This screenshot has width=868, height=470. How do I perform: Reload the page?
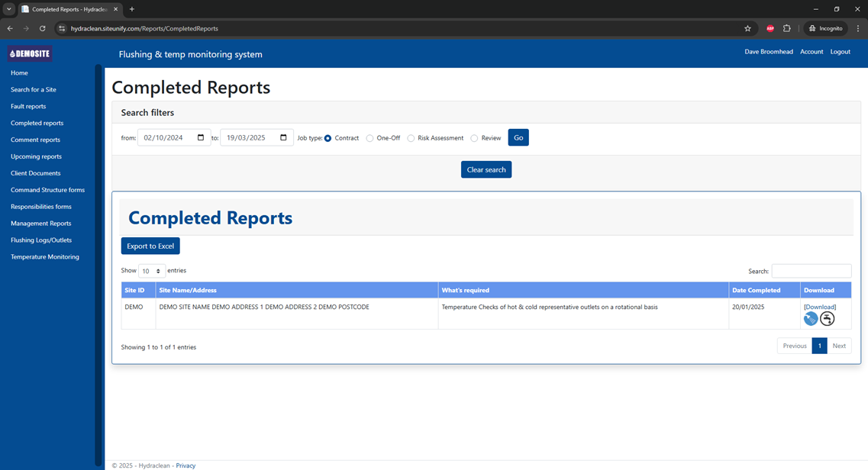(42, 29)
